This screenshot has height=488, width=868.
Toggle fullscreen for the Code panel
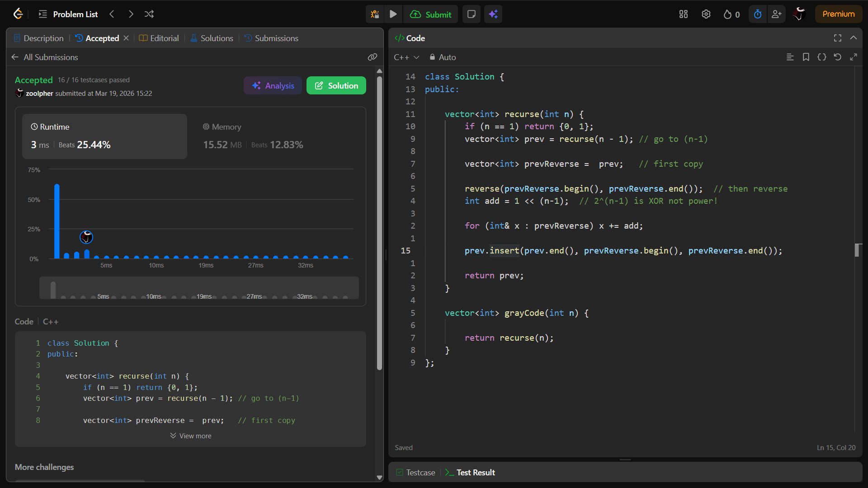[837, 38]
